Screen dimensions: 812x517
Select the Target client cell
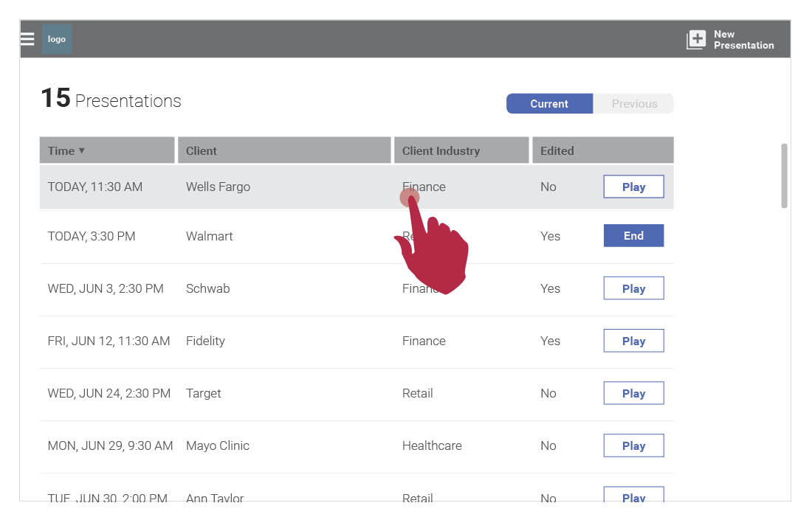click(203, 393)
